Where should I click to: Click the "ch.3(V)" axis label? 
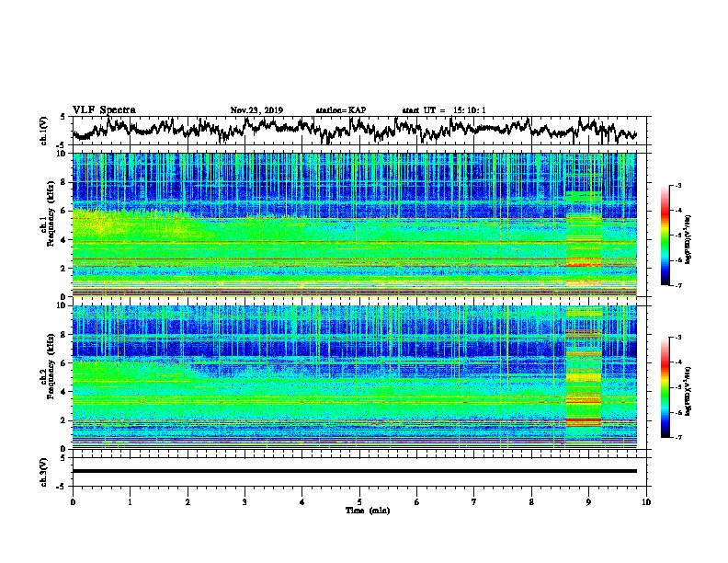tap(44, 472)
